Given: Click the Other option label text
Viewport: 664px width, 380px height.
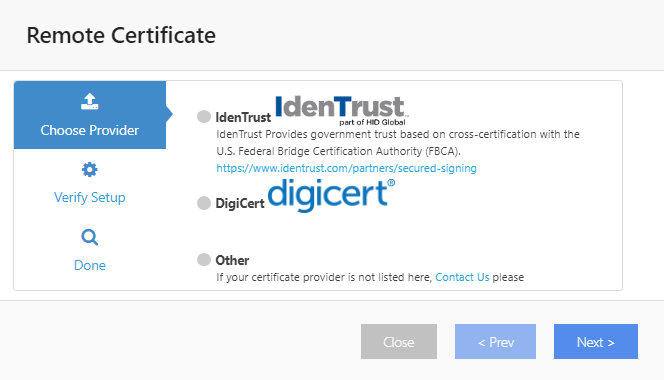Looking at the screenshot, I should click(x=232, y=260).
